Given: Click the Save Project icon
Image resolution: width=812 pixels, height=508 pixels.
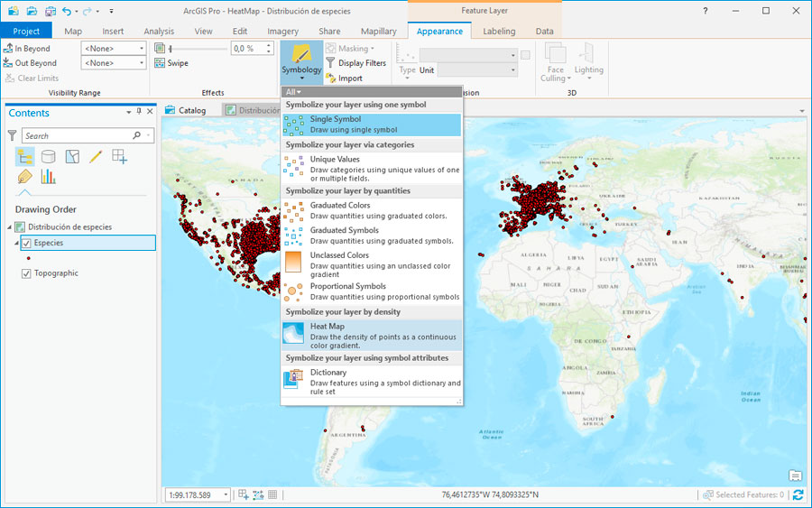Looking at the screenshot, I should tap(51, 10).
